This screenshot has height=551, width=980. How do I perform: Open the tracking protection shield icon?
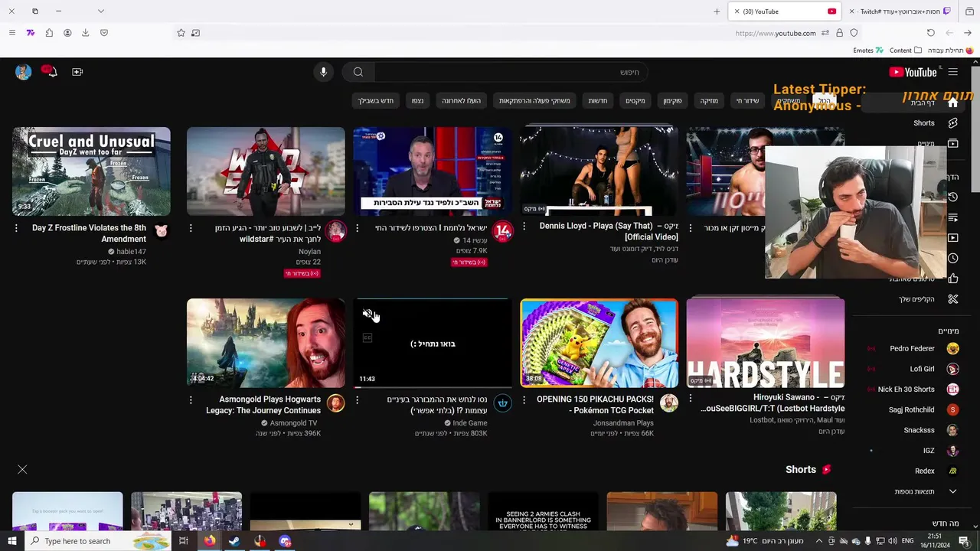pyautogui.click(x=854, y=33)
